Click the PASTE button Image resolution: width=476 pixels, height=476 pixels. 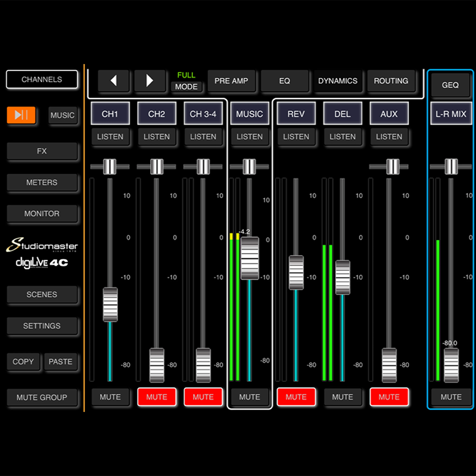pyautogui.click(x=60, y=362)
